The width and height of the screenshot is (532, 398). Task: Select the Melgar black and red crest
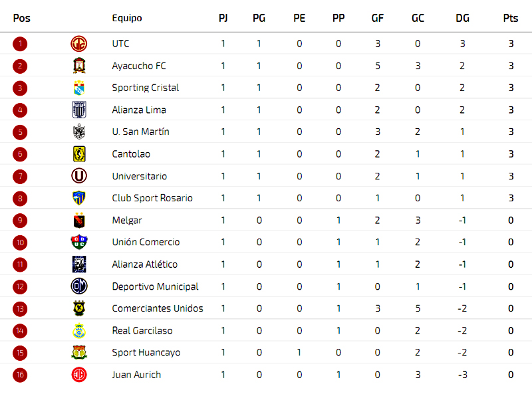pos(79,221)
